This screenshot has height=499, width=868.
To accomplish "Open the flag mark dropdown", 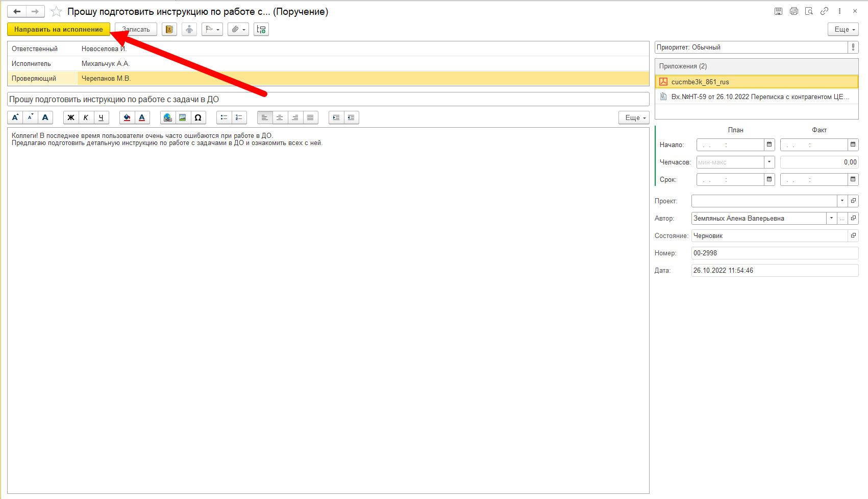I will pos(212,30).
